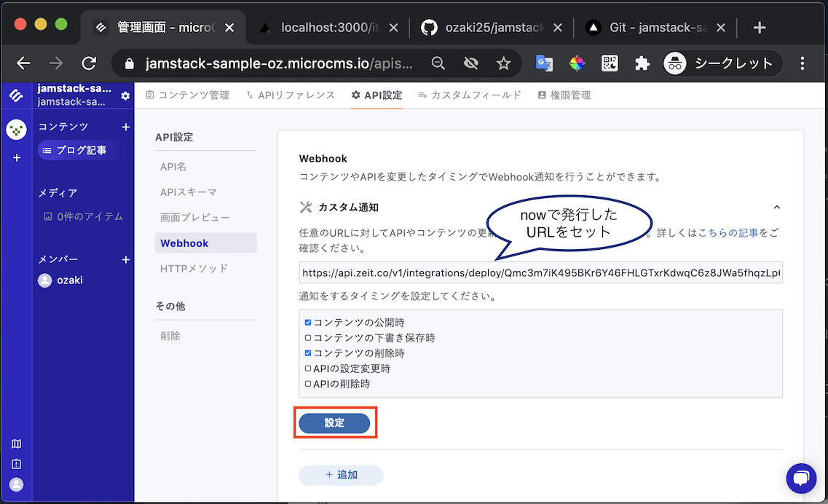
Task: Toggle コンテンツの下書き保存時 checkbox
Action: [x=308, y=338]
